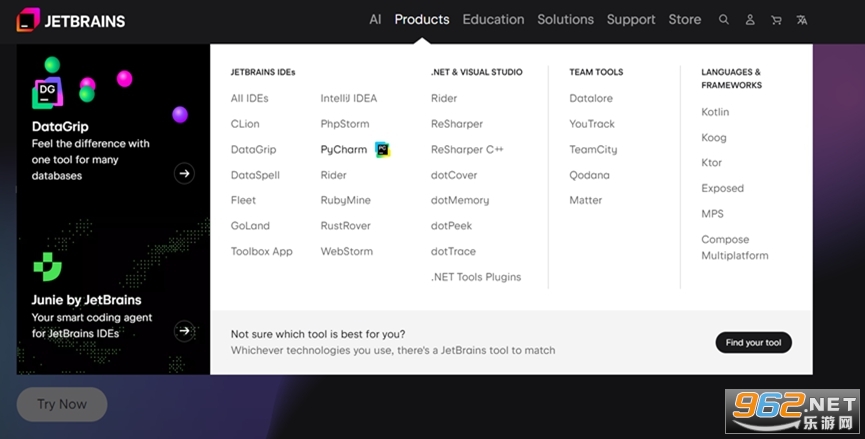Open the .NET Tools Plugins link

pos(476,277)
